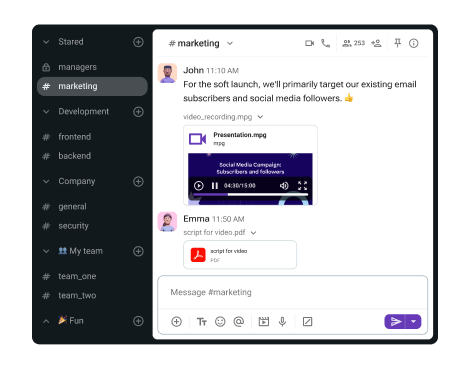The width and height of the screenshot is (470, 369).
Task: Toggle text formatting options in composer
Action: (x=202, y=322)
